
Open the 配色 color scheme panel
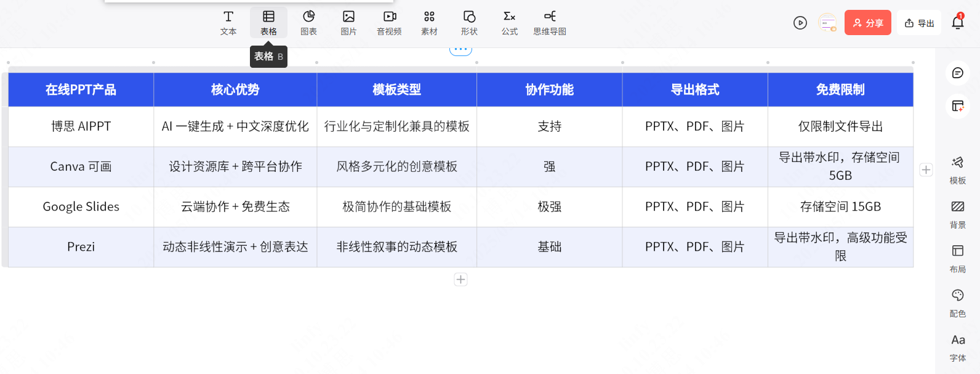tap(958, 303)
